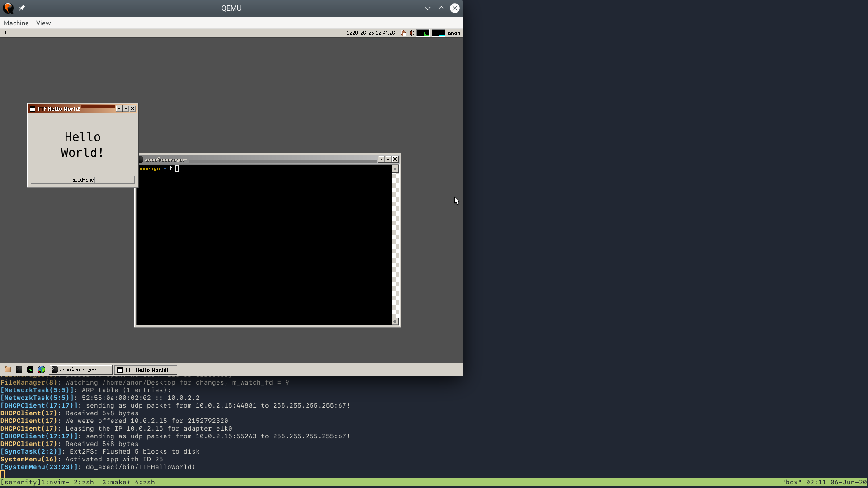Select the 3:make window in tmux status line
The width and height of the screenshot is (868, 488).
click(x=116, y=482)
